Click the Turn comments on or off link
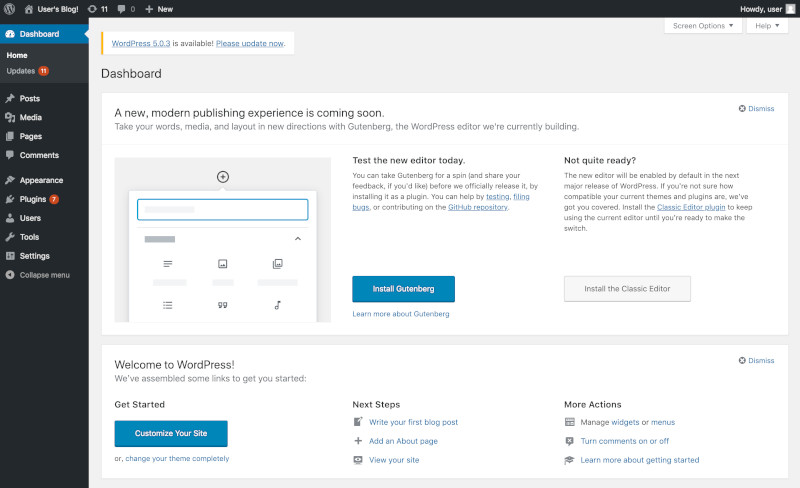This screenshot has height=488, width=800. pos(624,441)
